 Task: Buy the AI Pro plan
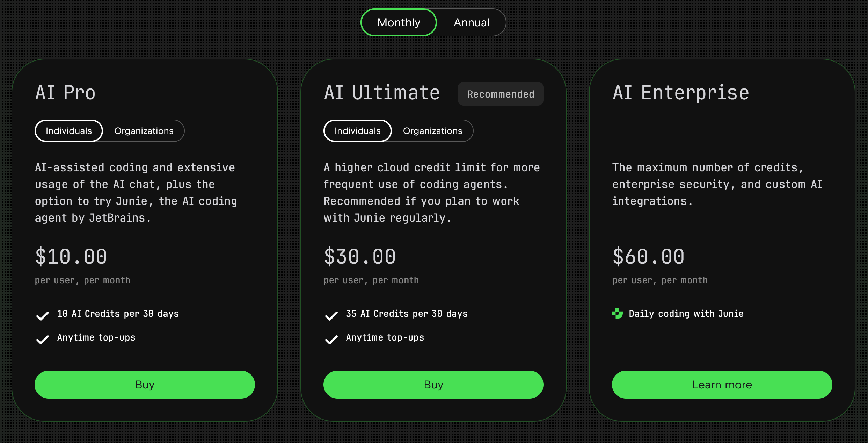point(145,385)
